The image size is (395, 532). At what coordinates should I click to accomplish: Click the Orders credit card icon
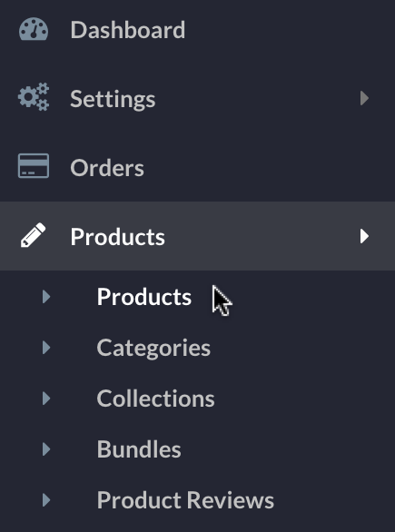click(34, 165)
